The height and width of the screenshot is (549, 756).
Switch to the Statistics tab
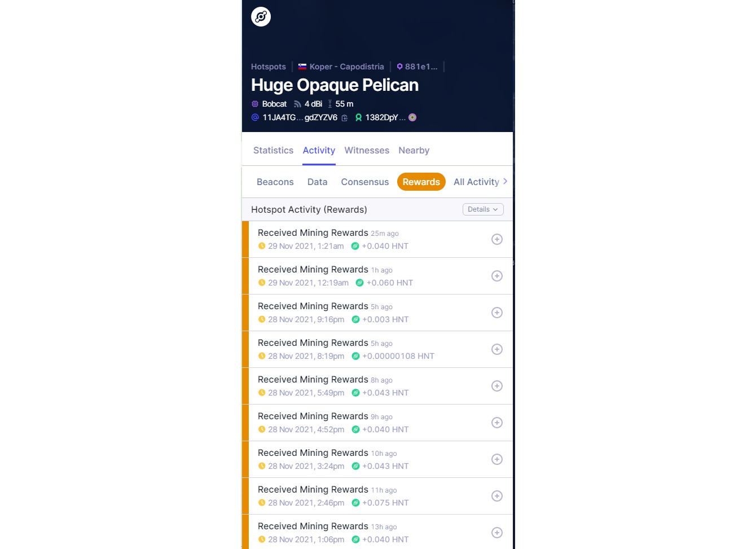click(273, 150)
